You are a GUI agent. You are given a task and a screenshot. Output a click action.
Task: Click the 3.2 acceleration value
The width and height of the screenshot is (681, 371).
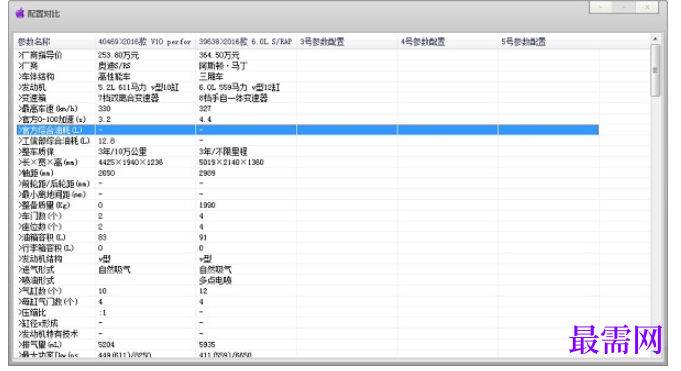(x=104, y=119)
